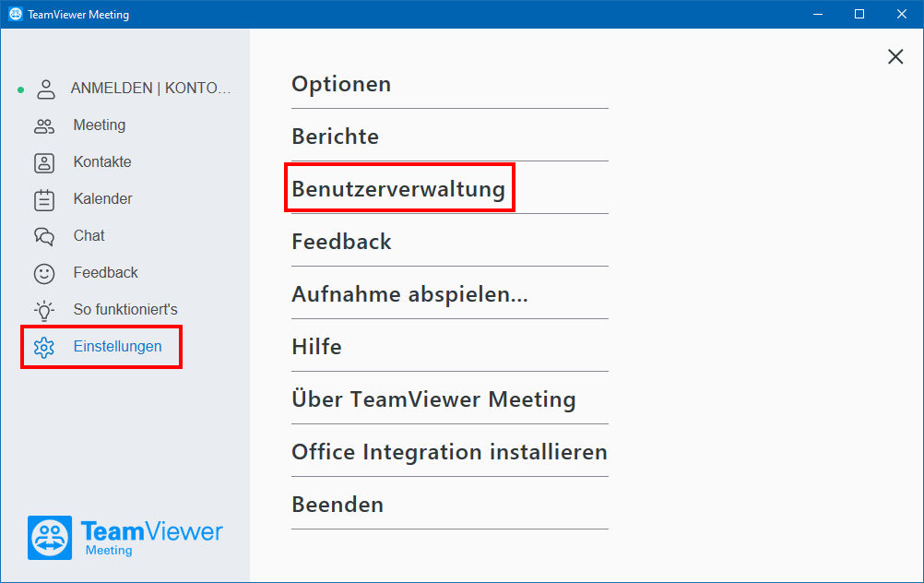Click the user profile icon beside ANMELDEN
Screen dimensions: 924x583
pyautogui.click(x=45, y=89)
